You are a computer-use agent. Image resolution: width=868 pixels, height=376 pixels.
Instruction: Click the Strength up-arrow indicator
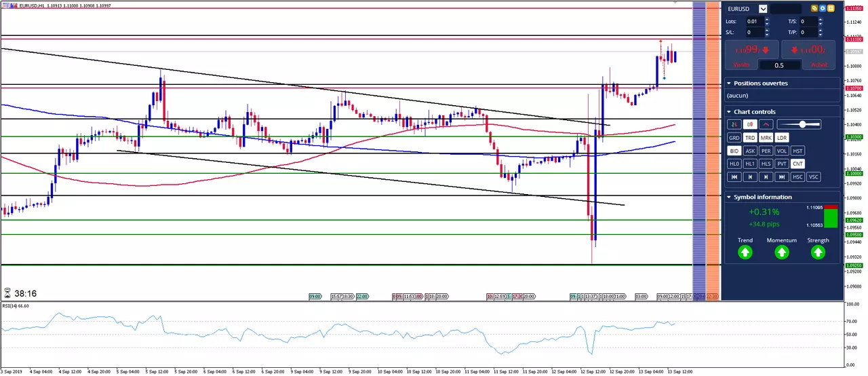point(818,252)
